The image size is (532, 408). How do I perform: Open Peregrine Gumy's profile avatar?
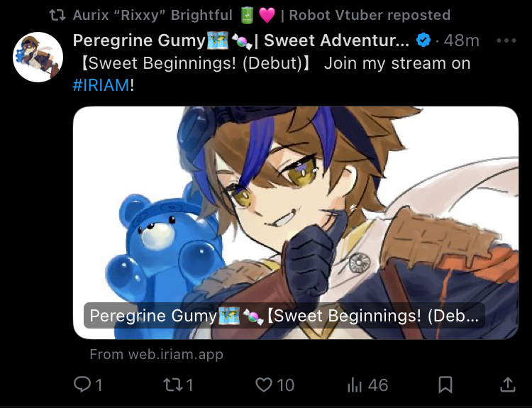click(x=38, y=57)
